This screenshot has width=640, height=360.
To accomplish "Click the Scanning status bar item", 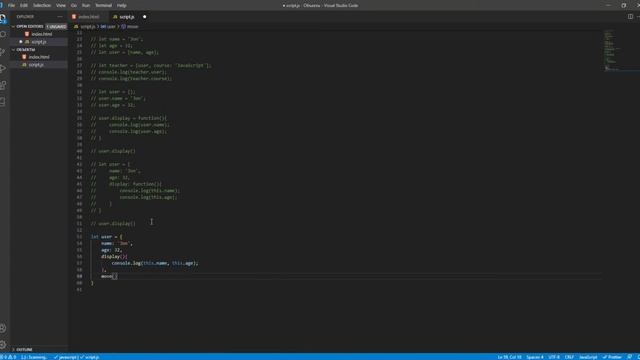I will point(33,357).
